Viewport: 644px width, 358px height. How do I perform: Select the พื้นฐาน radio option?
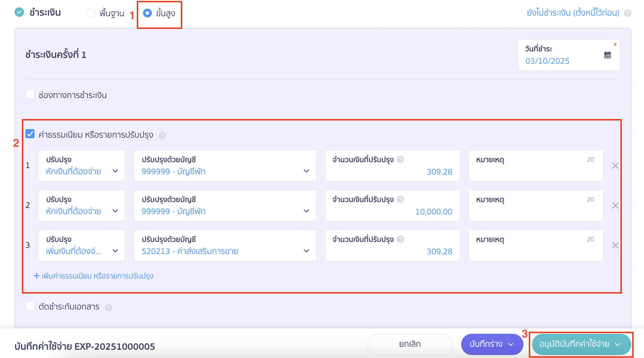(91, 13)
